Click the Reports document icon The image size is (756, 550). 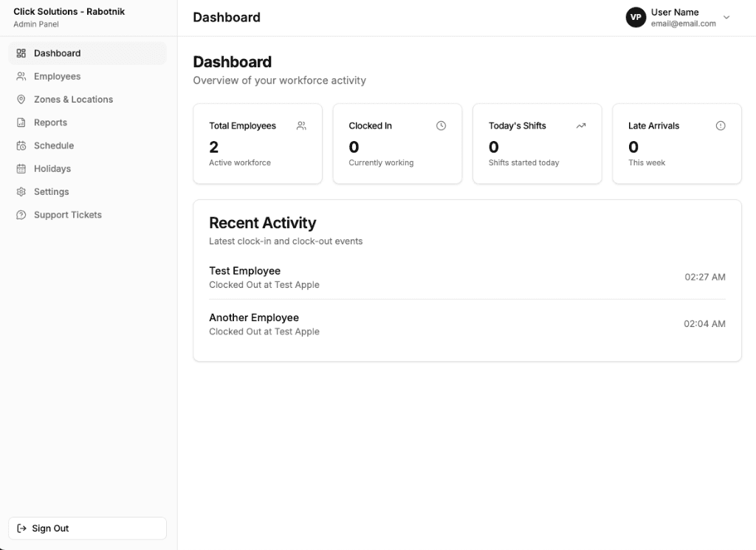click(20, 122)
